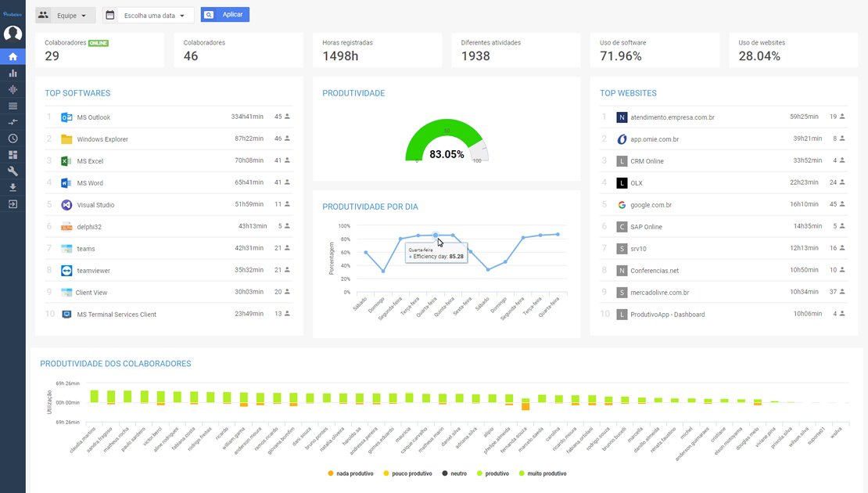Open the grid dashboard tiles icon
Viewport: 868px width, 493px height.
coord(13,155)
